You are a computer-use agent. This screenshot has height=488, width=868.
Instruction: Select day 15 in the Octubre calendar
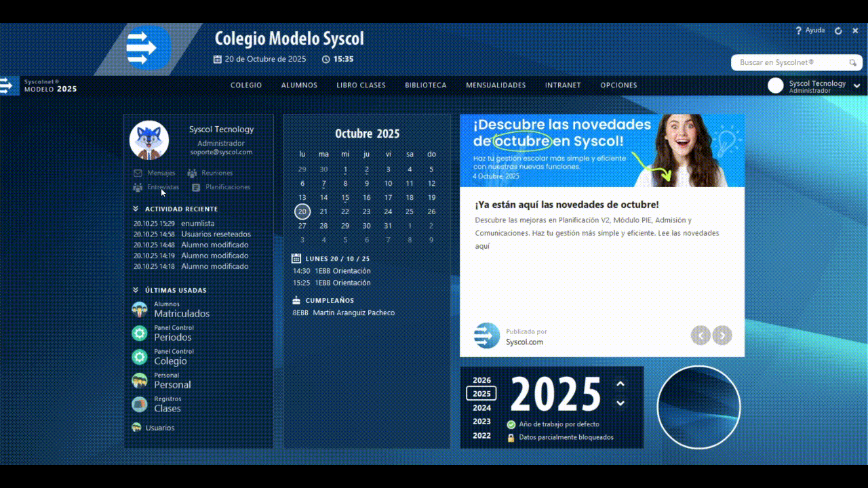[345, 198]
